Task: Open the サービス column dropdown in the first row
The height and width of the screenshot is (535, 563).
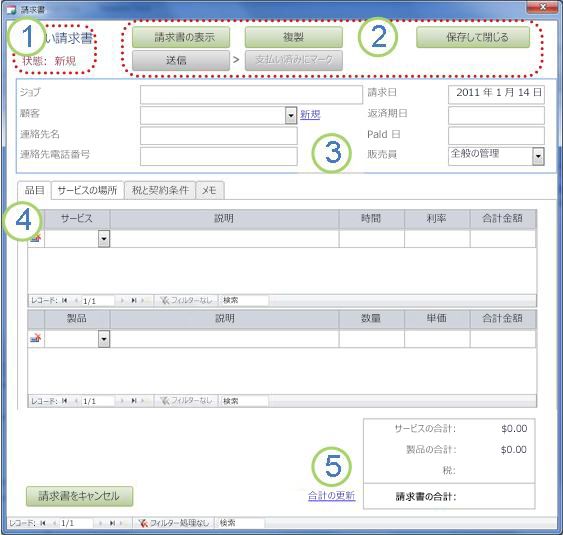Action: click(104, 238)
